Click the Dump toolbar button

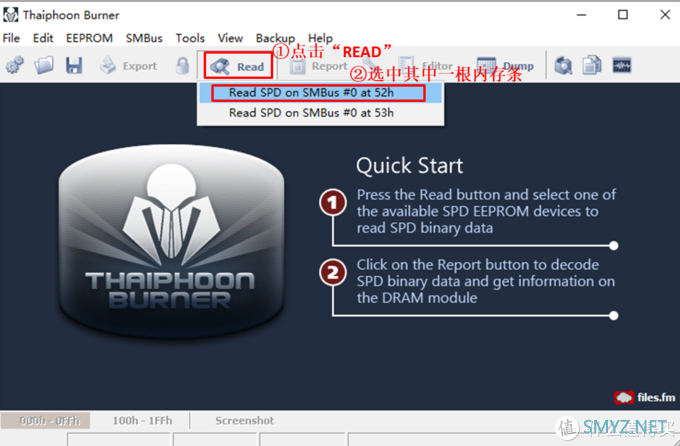[505, 66]
